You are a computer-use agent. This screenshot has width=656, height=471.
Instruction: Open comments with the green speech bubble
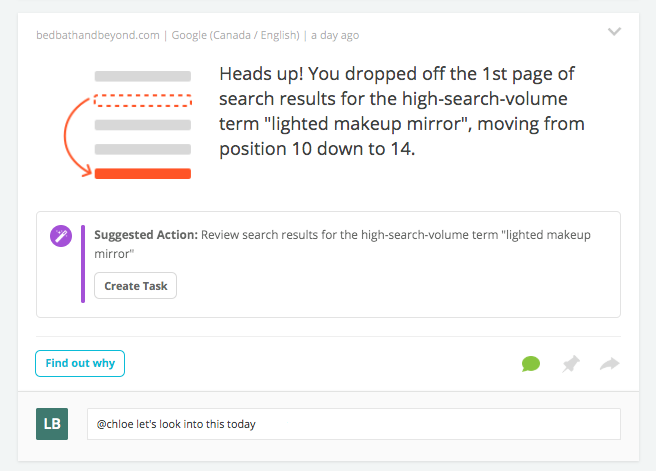(x=531, y=363)
